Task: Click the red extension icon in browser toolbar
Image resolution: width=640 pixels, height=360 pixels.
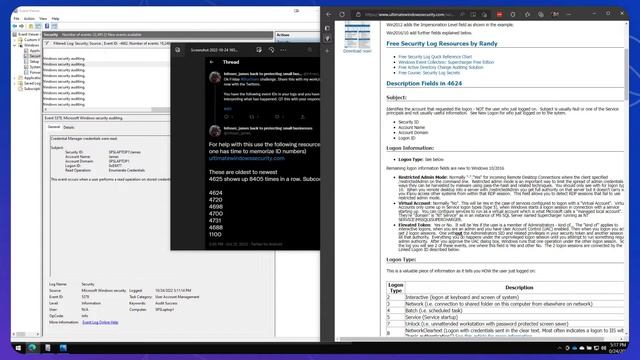Action: [499, 15]
